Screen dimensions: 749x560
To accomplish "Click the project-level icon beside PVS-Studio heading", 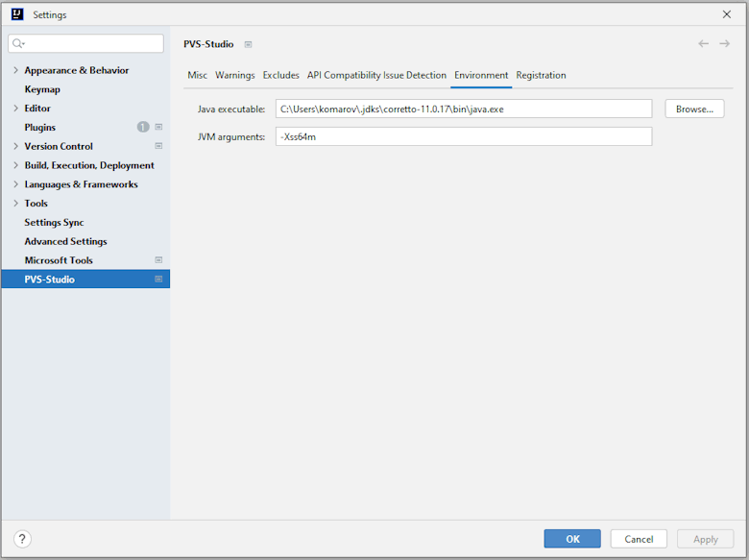I will (x=248, y=44).
